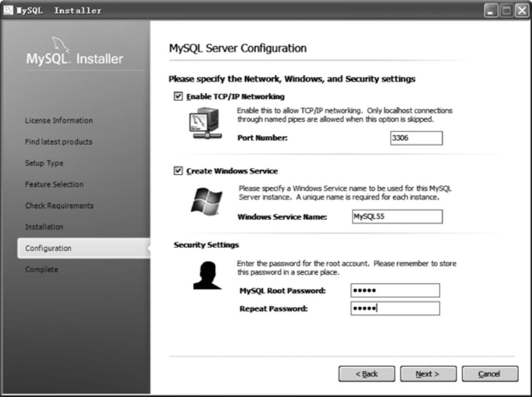Click the MySQL Installer title bar icon
The height and width of the screenshot is (397, 532).
click(8, 10)
